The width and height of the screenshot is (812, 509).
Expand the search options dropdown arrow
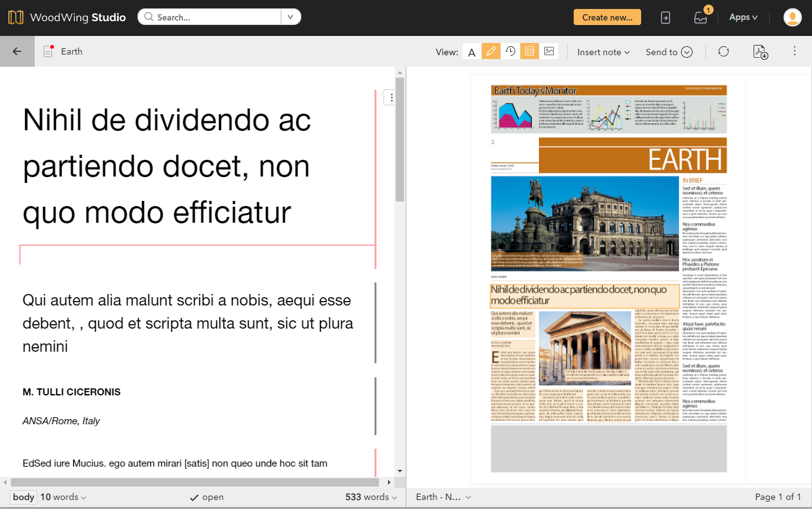click(290, 17)
